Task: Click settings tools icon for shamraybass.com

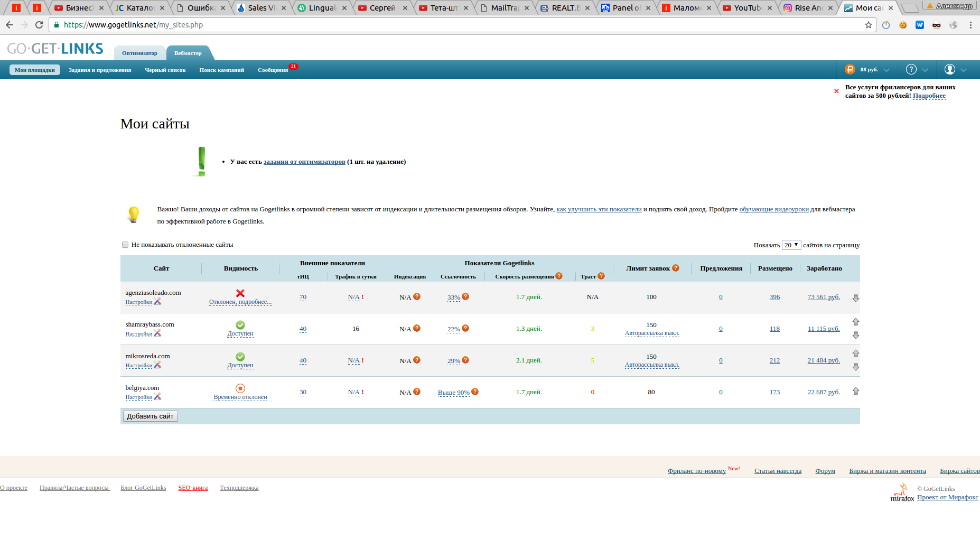Action: click(157, 333)
